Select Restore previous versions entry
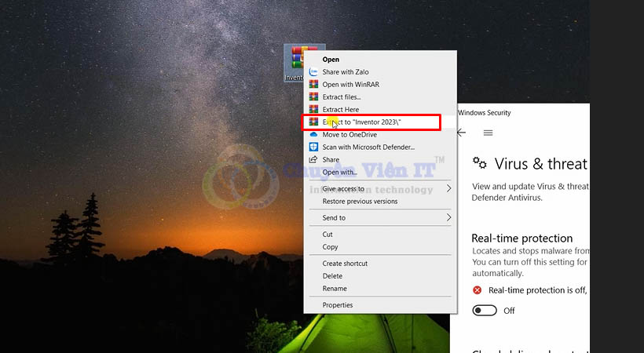Viewport: 644px width, 353px height. (360, 202)
